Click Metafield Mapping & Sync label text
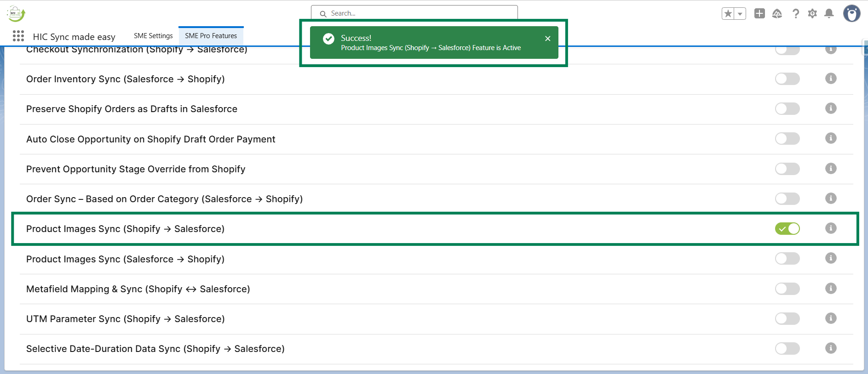This screenshot has width=868, height=374. click(138, 289)
